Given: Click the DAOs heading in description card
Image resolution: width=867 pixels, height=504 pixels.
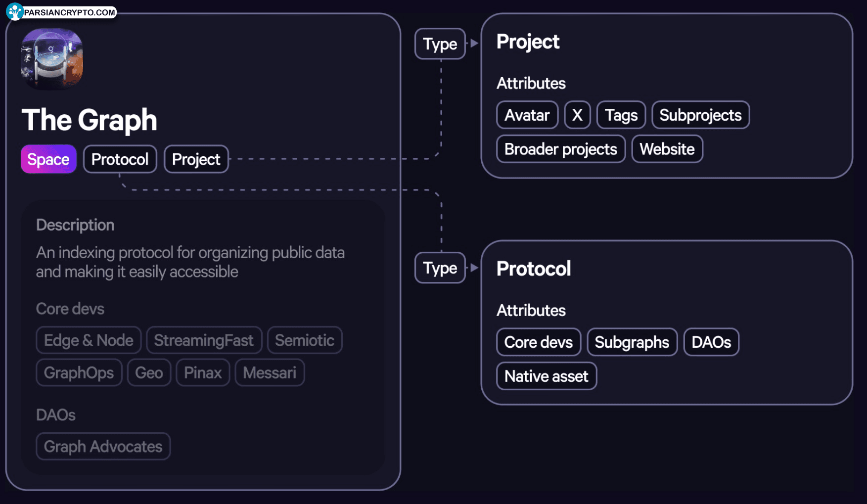Looking at the screenshot, I should pyautogui.click(x=56, y=415).
